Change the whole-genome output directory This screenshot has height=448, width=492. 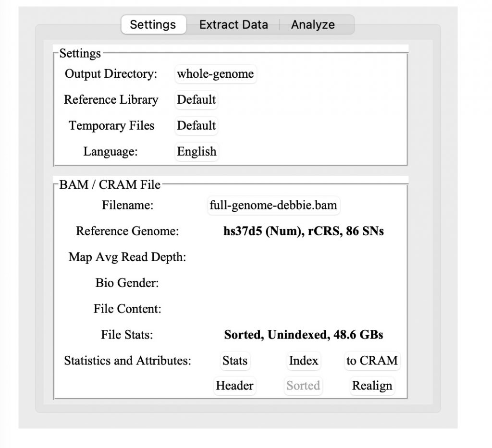coord(215,74)
